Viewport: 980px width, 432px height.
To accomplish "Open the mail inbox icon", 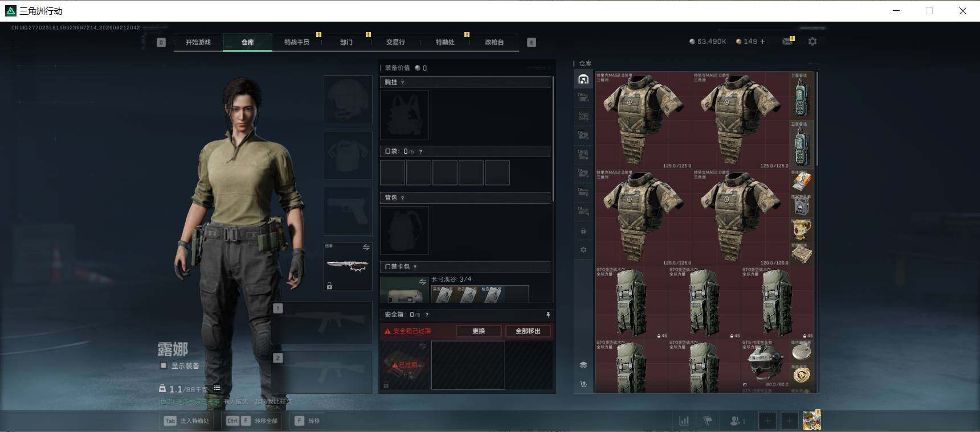I will 787,42.
